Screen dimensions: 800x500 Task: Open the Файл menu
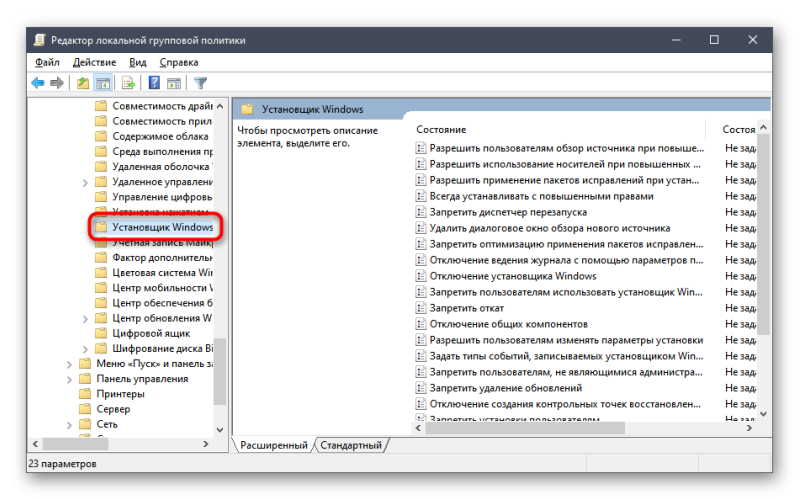pyautogui.click(x=47, y=62)
